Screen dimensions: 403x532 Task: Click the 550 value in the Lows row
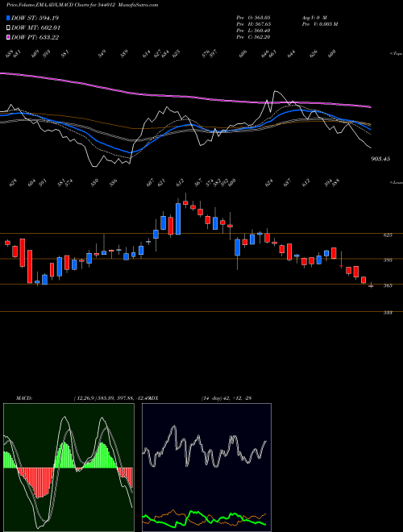(x=94, y=182)
